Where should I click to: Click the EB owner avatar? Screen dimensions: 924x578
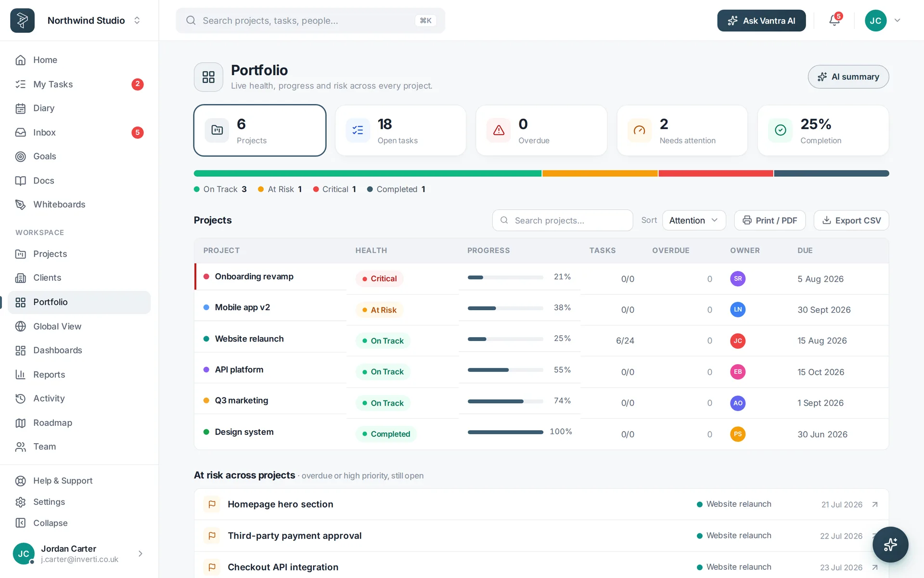tap(738, 372)
